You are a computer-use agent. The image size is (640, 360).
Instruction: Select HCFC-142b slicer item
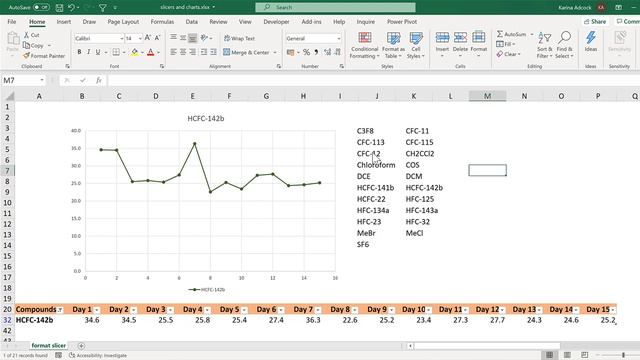pyautogui.click(x=424, y=188)
